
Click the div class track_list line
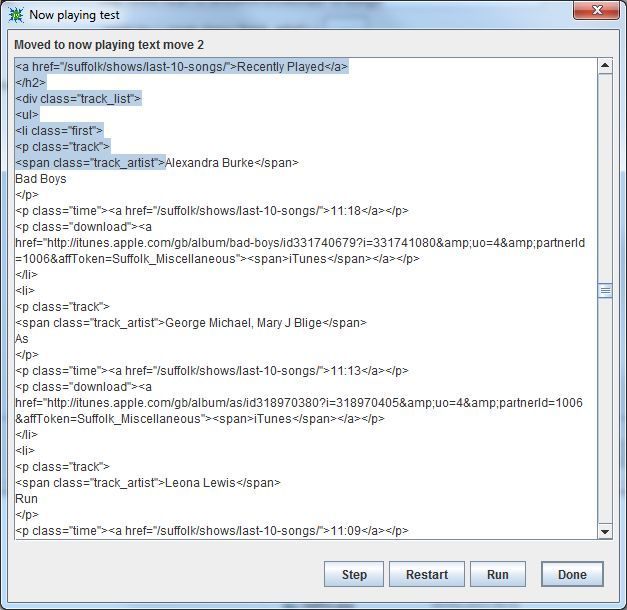78,99
